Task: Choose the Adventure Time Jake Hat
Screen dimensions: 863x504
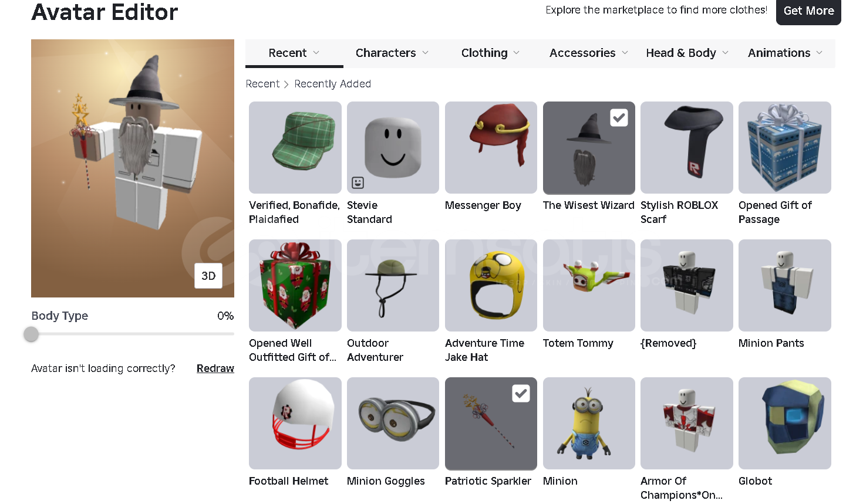Action: (x=491, y=285)
